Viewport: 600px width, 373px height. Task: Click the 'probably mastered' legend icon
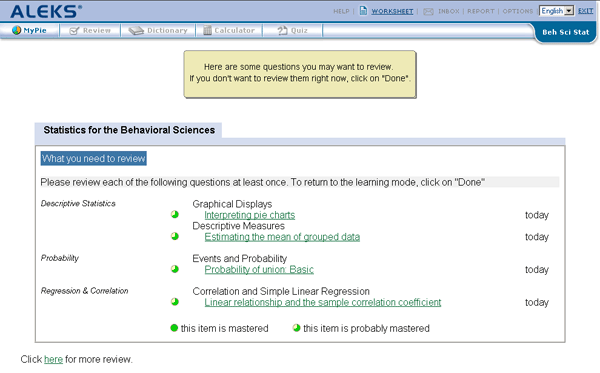(297, 328)
